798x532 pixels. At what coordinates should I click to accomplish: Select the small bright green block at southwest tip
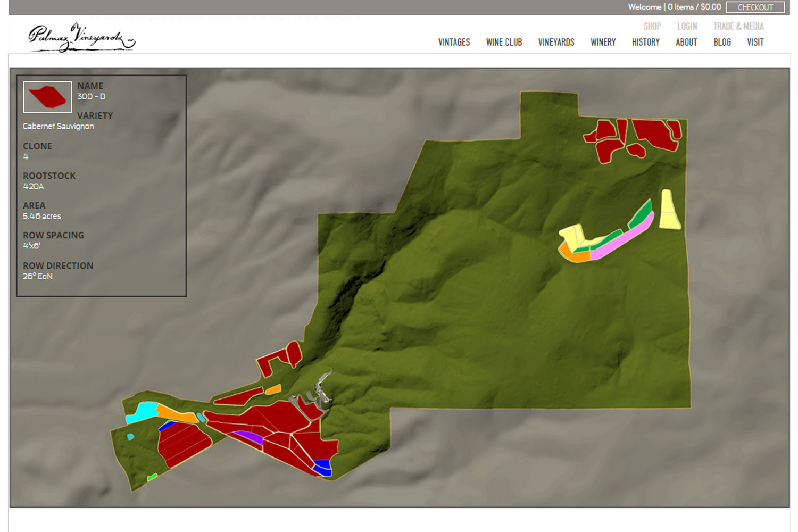click(x=152, y=477)
